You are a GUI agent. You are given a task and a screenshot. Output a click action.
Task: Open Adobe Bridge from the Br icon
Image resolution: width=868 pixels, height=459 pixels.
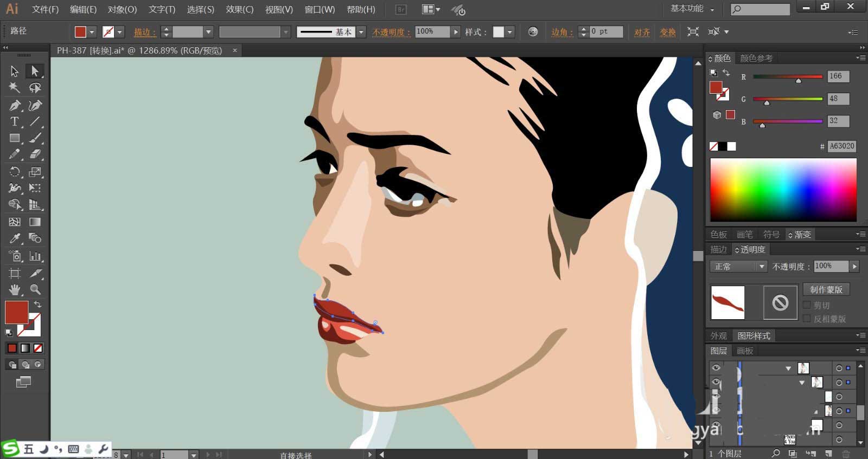coord(401,9)
